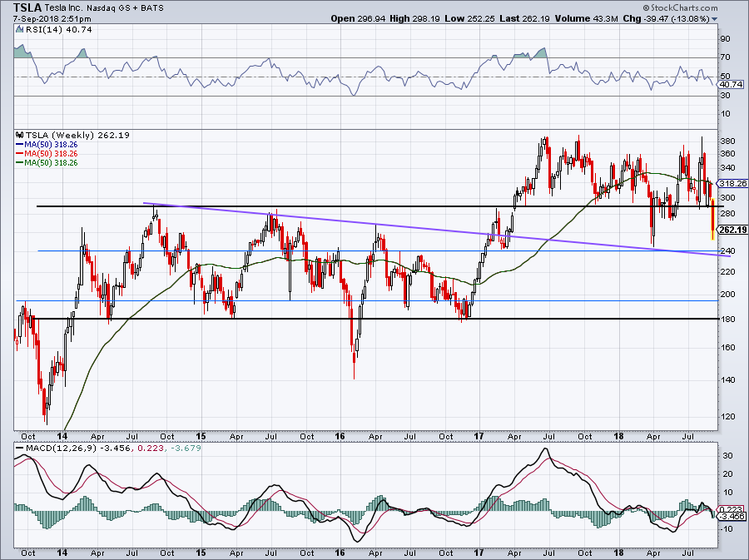Click the 380 price axis label
The image size is (749, 560).
(x=727, y=141)
